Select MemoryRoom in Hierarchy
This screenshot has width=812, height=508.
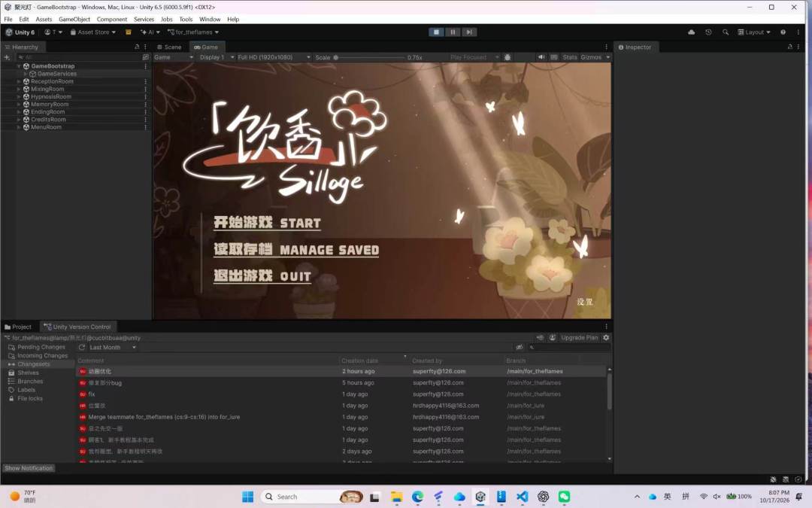coord(49,104)
